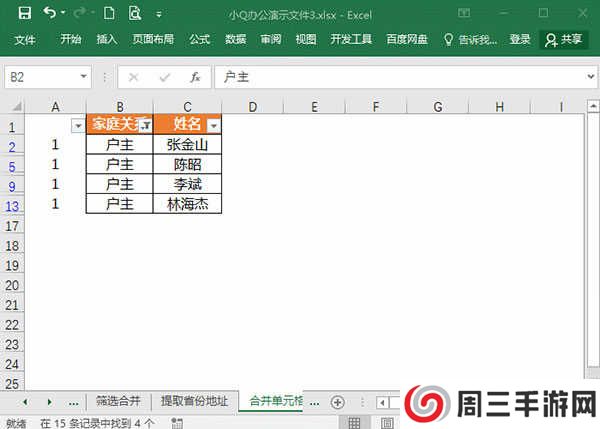Image resolution: width=600 pixels, height=429 pixels.
Task: Click the cancel X icon in formula bar
Action: coord(134,77)
